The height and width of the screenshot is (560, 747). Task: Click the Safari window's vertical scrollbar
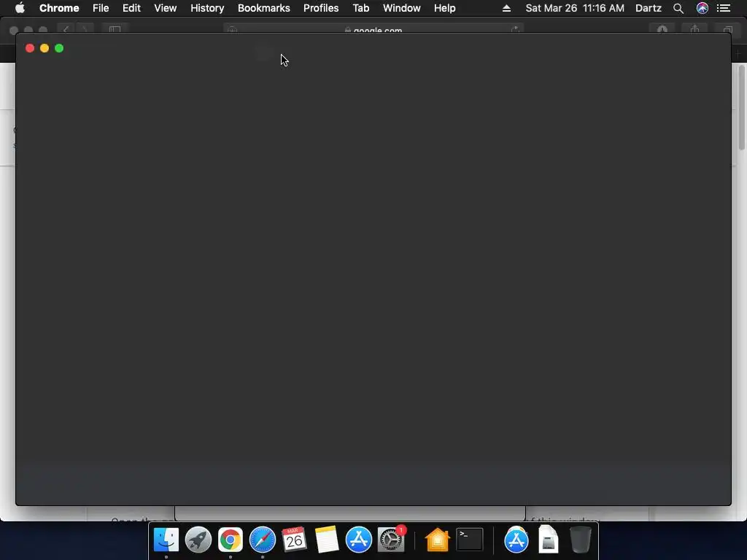coord(741,108)
